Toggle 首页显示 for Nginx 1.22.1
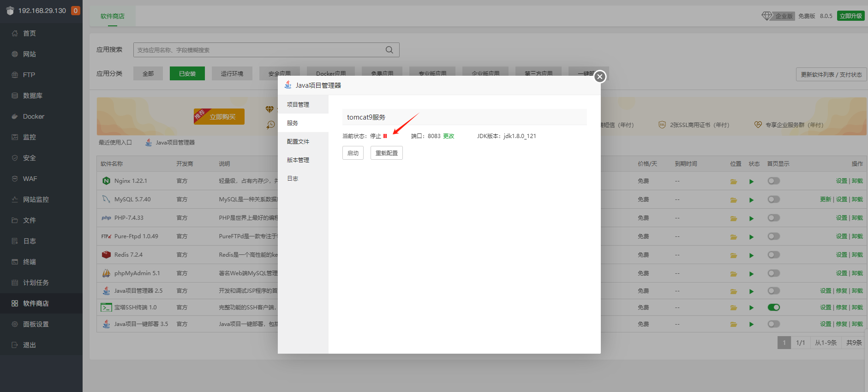The height and width of the screenshot is (392, 868). [x=774, y=181]
